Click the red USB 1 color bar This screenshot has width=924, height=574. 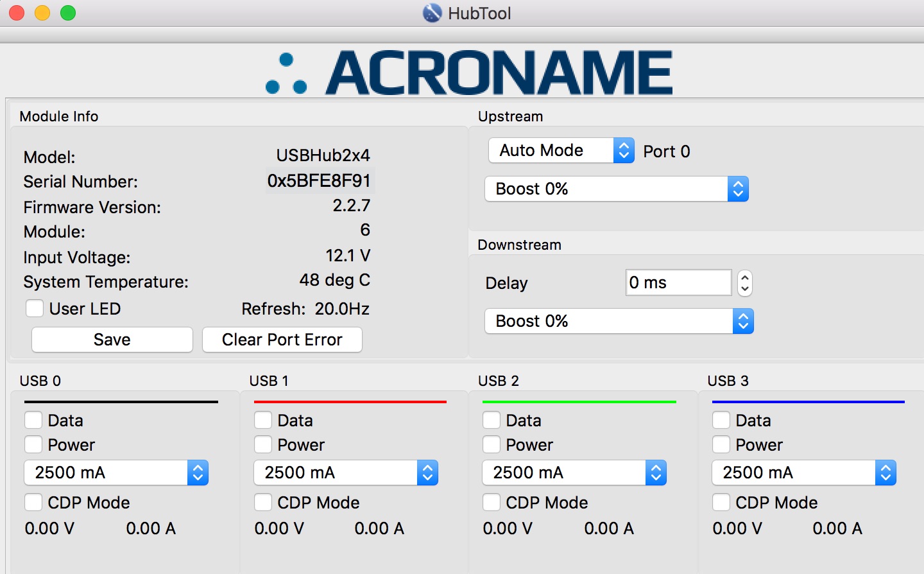350,402
